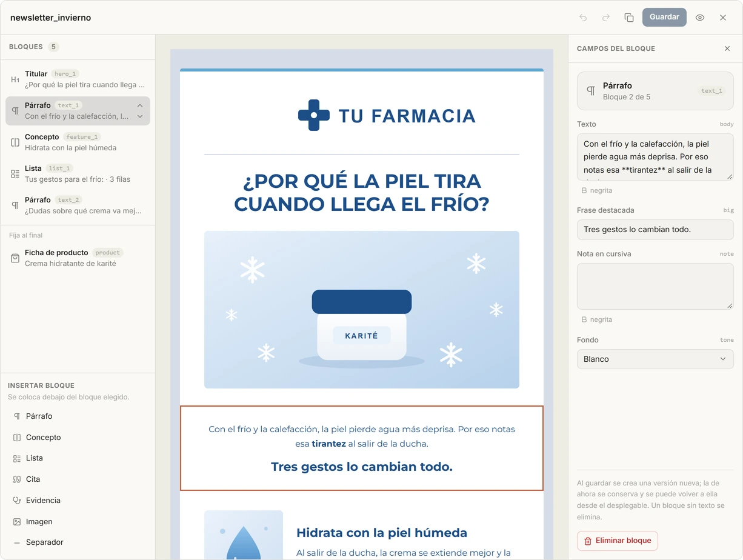Click the Concepto block columns icon
This screenshot has width=743, height=560.
click(x=15, y=142)
